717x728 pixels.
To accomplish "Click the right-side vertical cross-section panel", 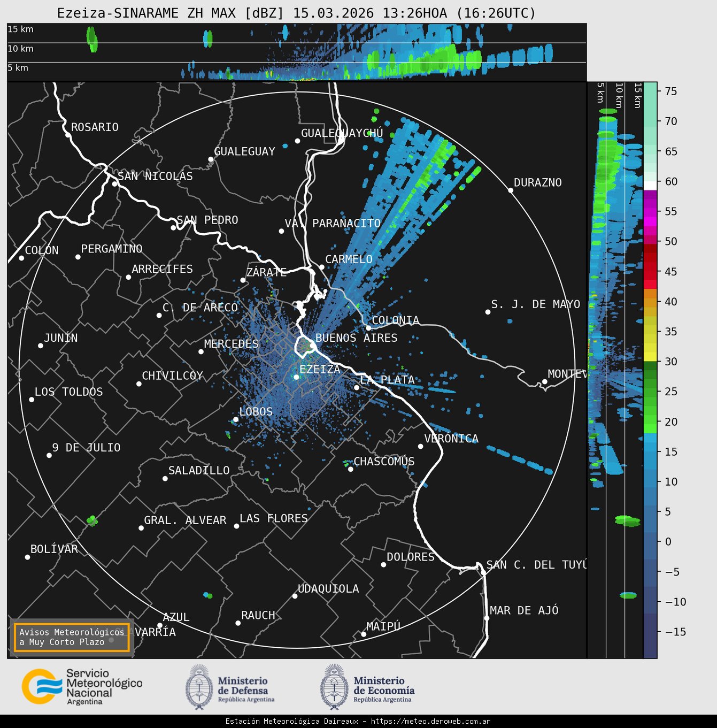I will point(615,369).
